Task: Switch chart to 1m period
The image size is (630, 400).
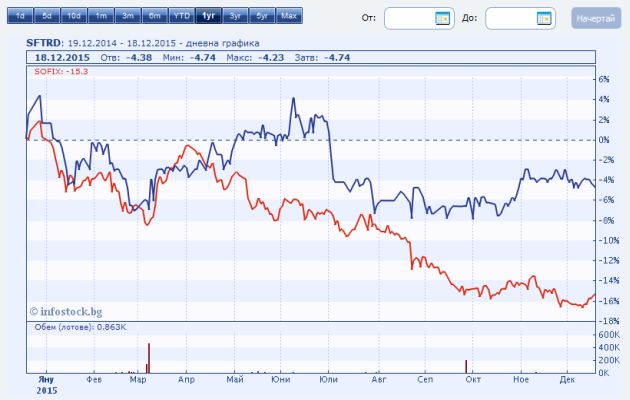Action: (101, 16)
